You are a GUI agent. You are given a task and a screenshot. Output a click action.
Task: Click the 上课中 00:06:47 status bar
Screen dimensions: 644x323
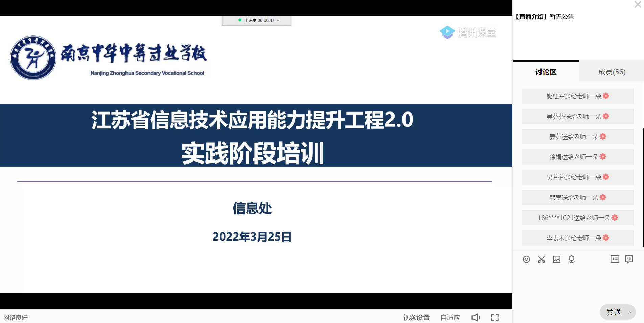256,20
